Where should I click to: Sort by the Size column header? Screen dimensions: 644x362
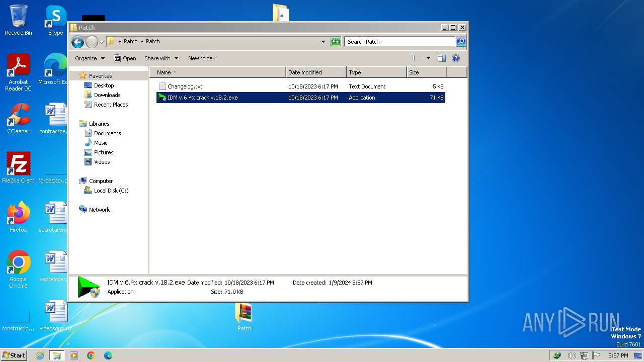(x=427, y=72)
